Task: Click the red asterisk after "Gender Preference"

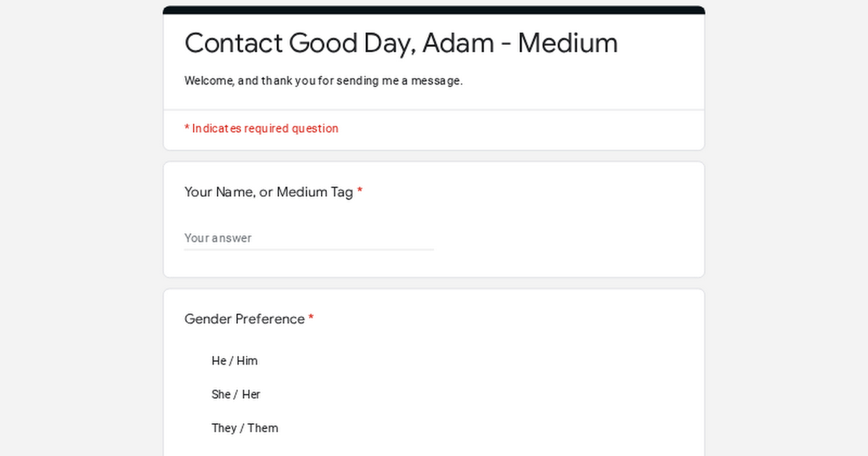Action: pos(311,319)
